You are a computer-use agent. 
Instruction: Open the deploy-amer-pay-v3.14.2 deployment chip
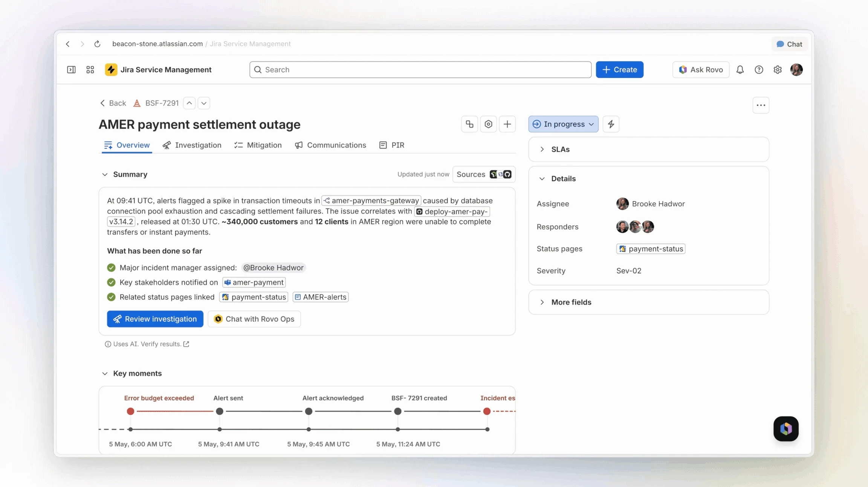click(452, 212)
